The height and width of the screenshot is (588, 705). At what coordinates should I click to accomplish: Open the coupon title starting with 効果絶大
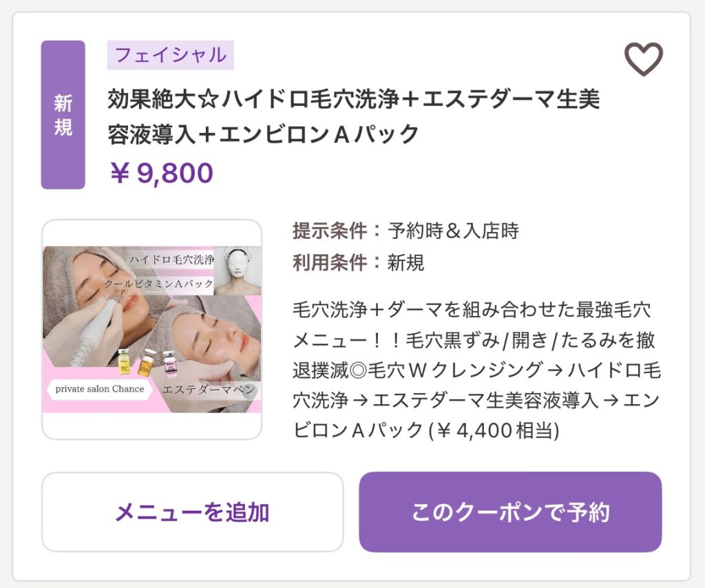353,116
